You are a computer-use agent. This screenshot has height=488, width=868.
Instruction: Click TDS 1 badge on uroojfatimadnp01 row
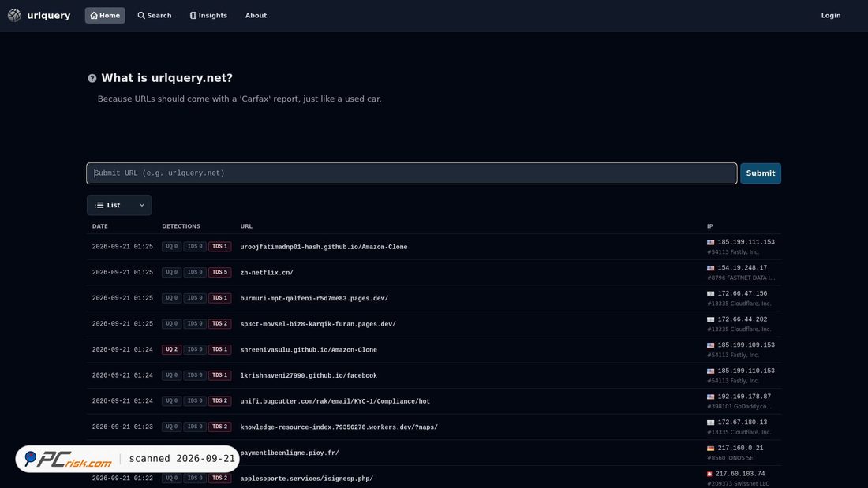click(220, 247)
